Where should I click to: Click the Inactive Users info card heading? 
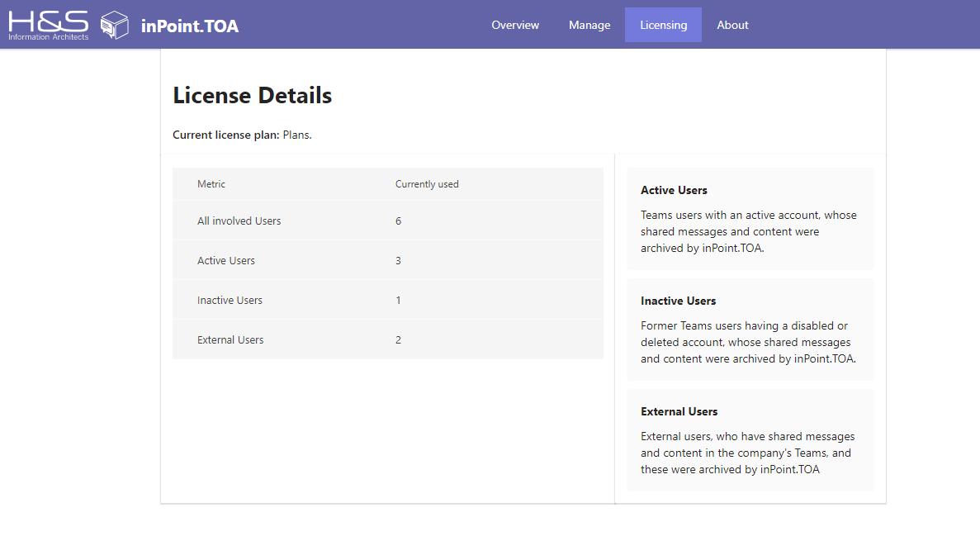[x=678, y=301]
